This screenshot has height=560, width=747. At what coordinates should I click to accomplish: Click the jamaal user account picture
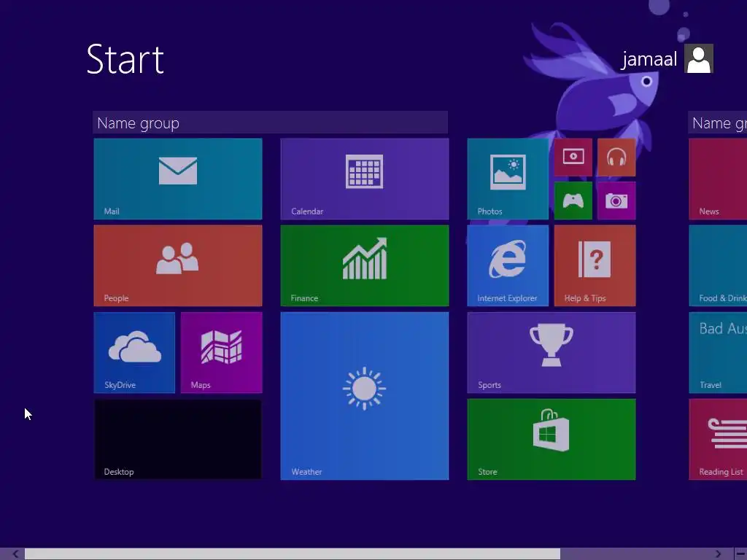[x=699, y=58]
